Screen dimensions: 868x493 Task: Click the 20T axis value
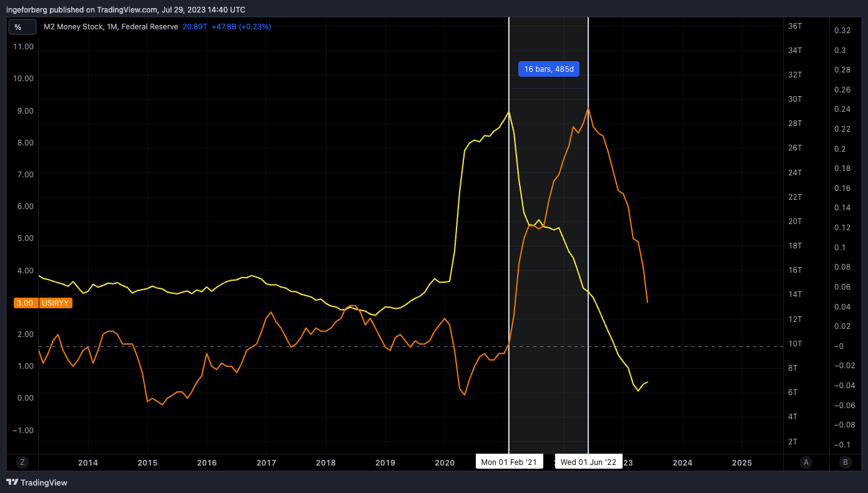click(795, 222)
